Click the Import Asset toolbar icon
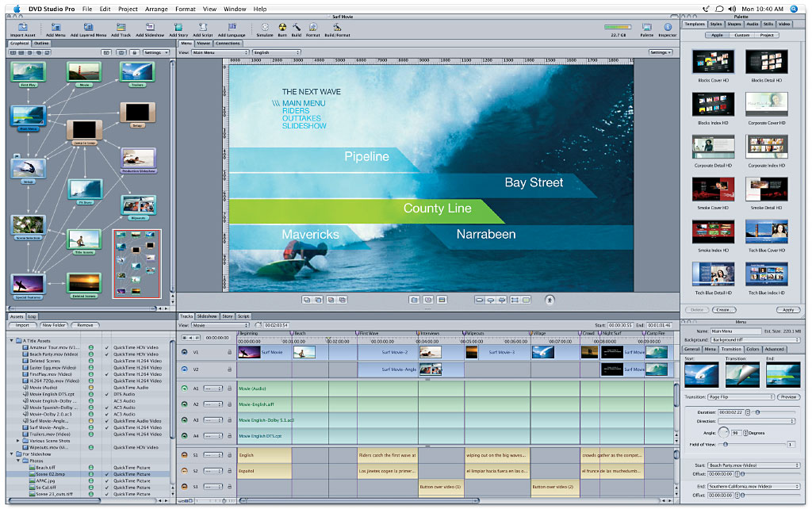The height and width of the screenshot is (509, 812). (x=22, y=27)
